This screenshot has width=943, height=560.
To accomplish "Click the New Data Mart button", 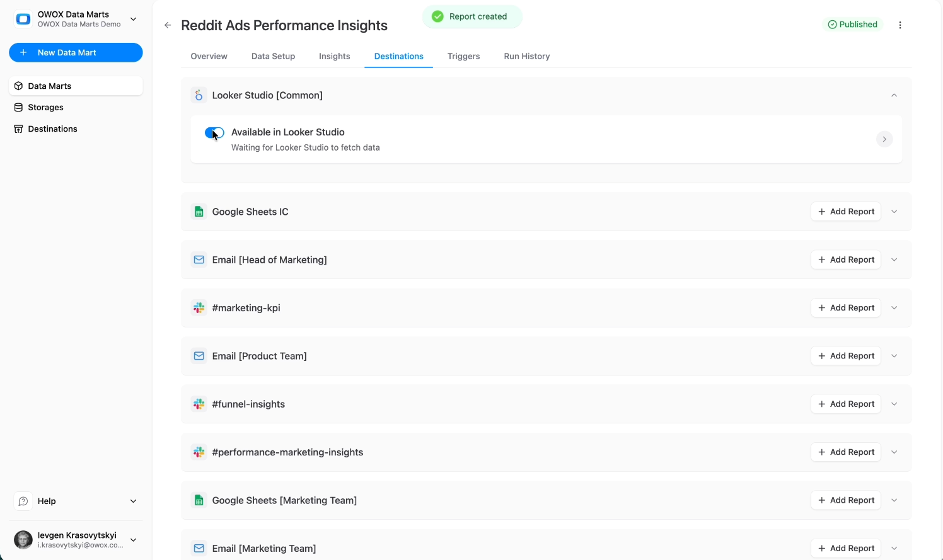I will click(x=76, y=52).
